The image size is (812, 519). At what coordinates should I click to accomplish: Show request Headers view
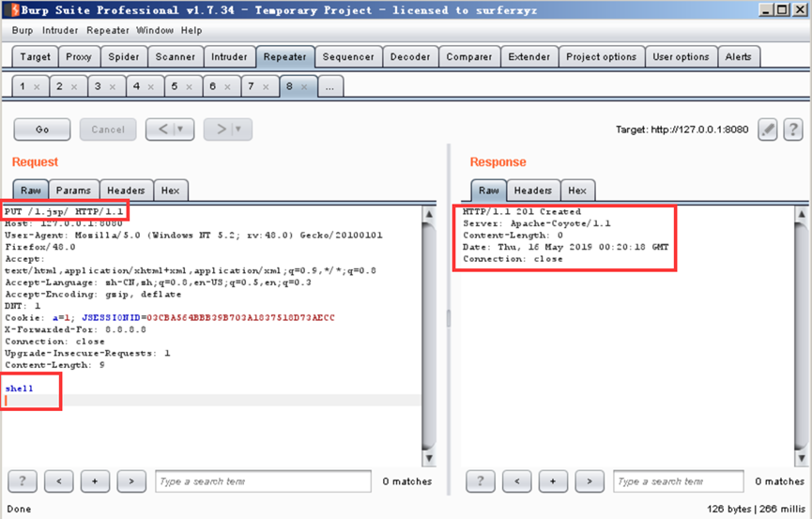[126, 191]
